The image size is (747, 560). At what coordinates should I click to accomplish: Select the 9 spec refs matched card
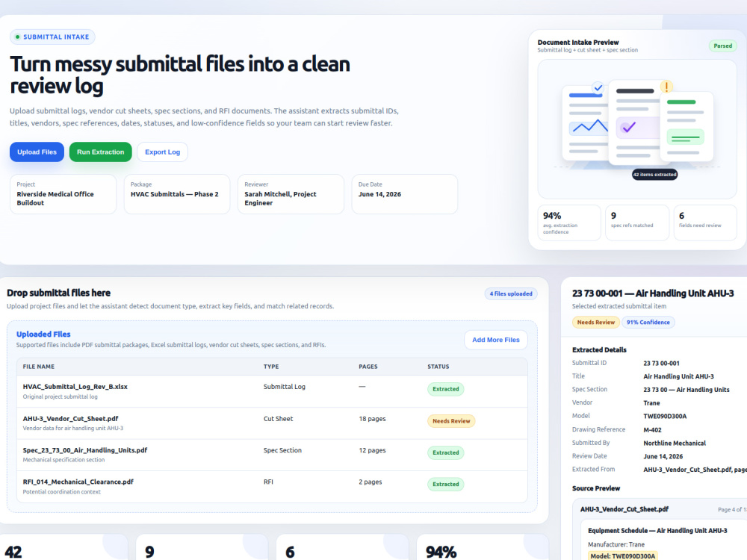(637, 223)
